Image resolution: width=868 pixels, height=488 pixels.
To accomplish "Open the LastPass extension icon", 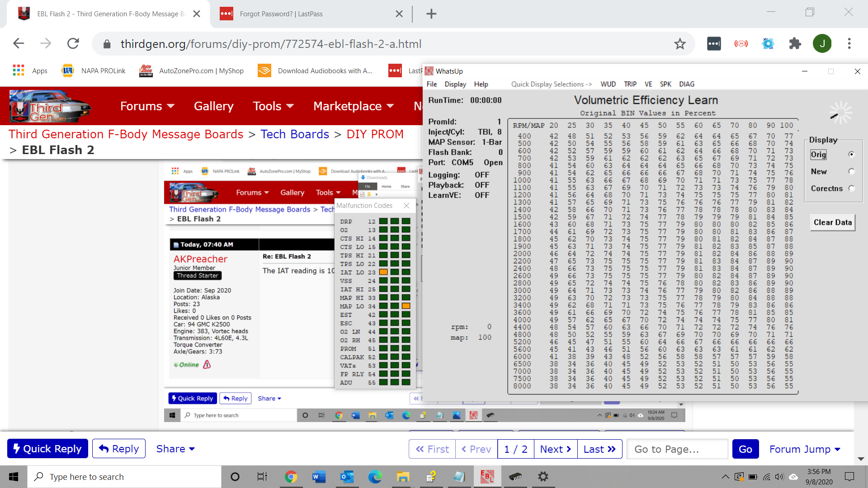I will click(714, 44).
